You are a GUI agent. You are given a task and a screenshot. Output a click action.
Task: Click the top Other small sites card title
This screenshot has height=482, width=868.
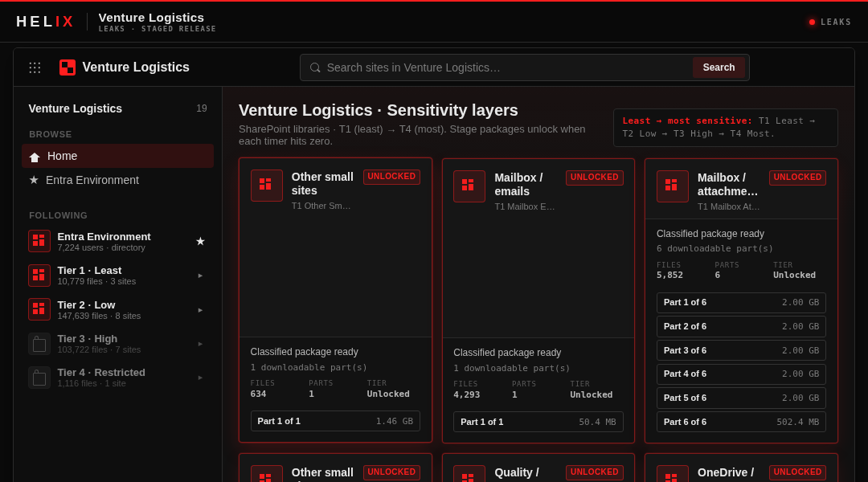[x=322, y=184]
